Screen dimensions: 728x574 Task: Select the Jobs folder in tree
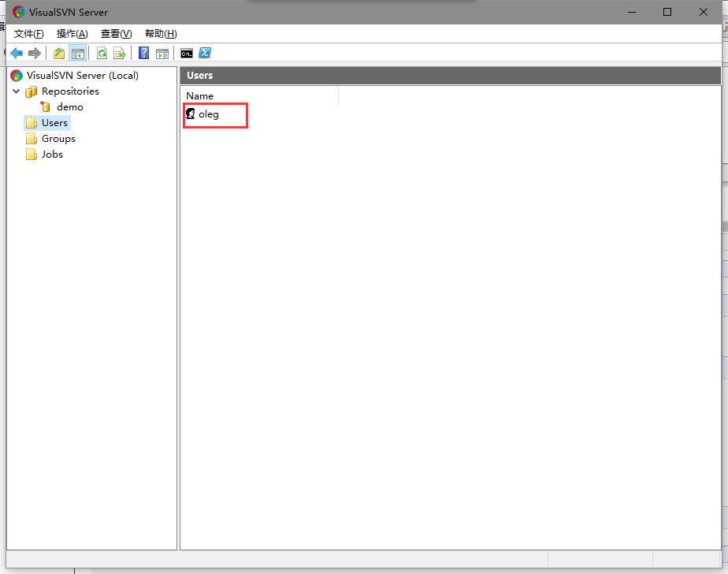click(52, 155)
